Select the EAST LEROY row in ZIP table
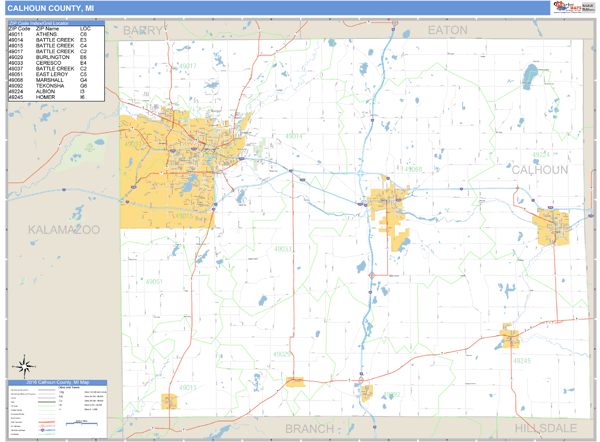This screenshot has height=442, width=600. point(52,74)
